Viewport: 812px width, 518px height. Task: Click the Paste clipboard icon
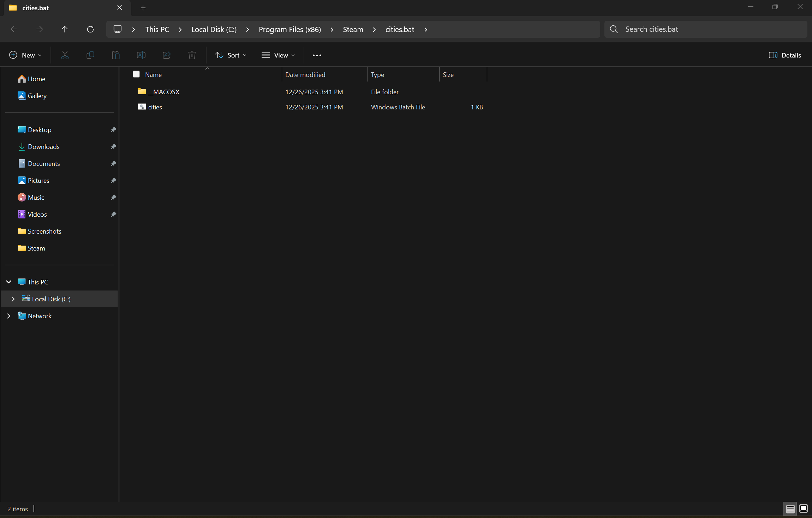click(x=116, y=55)
